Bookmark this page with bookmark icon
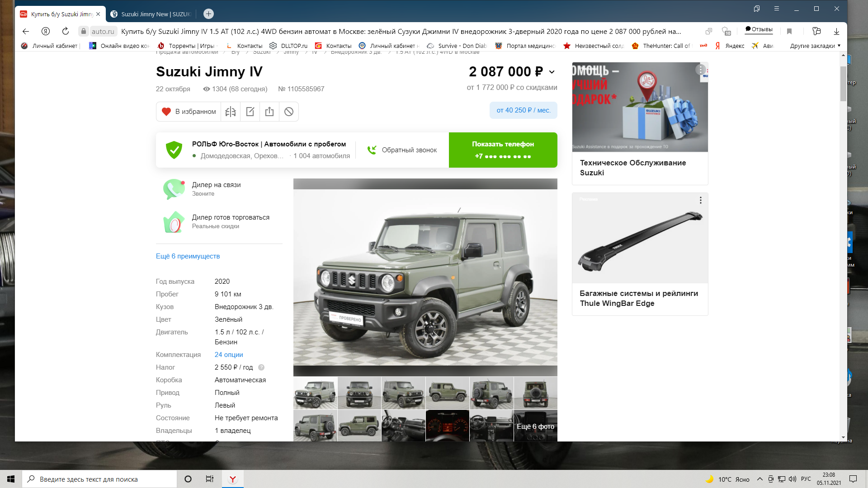The image size is (868, 488). (x=789, y=31)
